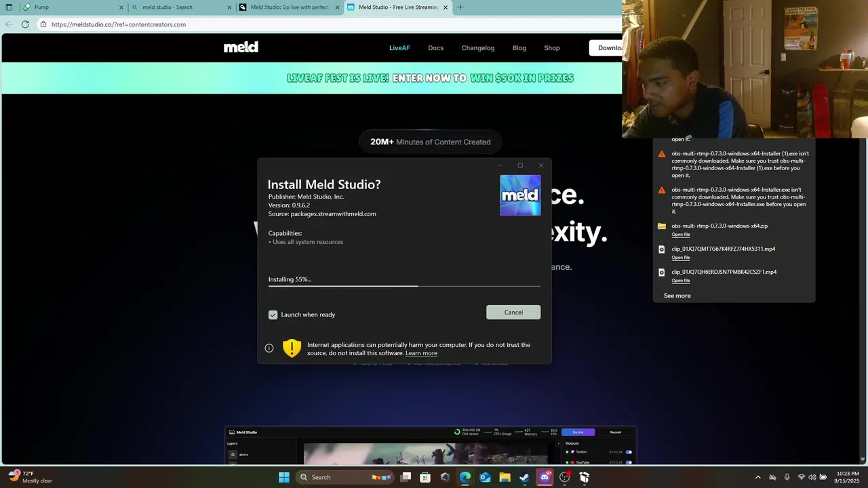Show hidden tray icons chevron

pos(757,477)
